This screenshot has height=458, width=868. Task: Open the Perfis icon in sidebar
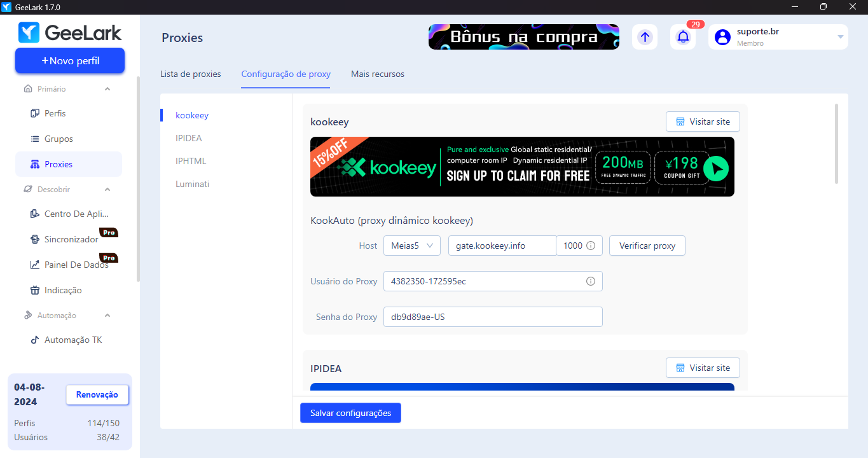tap(35, 113)
